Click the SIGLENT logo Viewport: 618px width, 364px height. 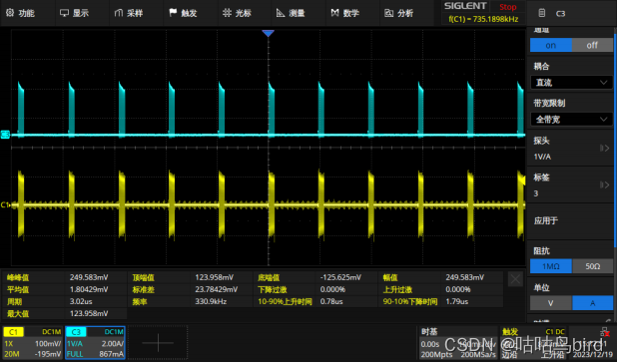tap(465, 6)
